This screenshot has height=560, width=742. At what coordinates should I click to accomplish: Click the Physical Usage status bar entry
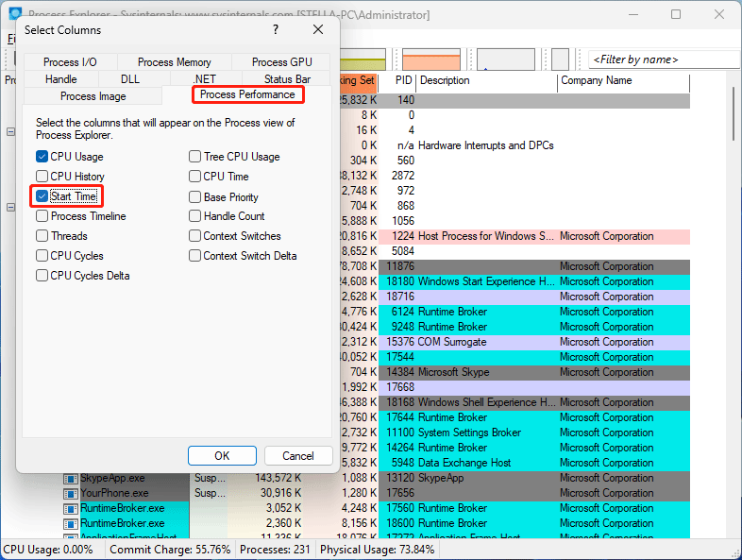click(378, 550)
